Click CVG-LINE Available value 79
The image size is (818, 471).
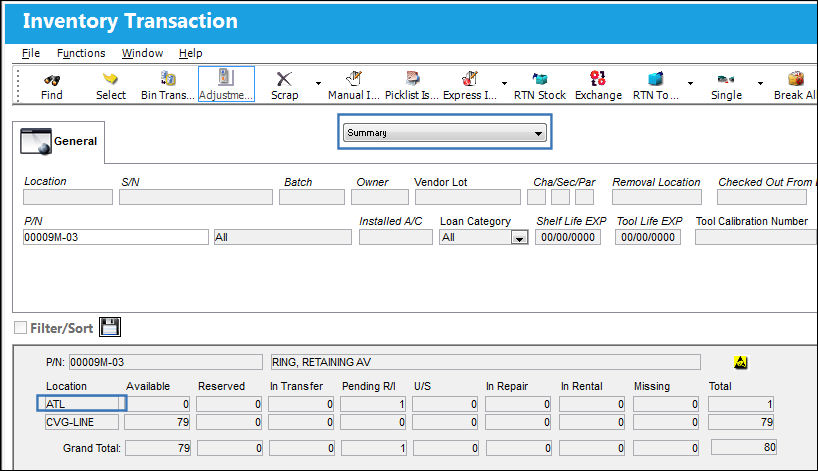pyautogui.click(x=157, y=422)
